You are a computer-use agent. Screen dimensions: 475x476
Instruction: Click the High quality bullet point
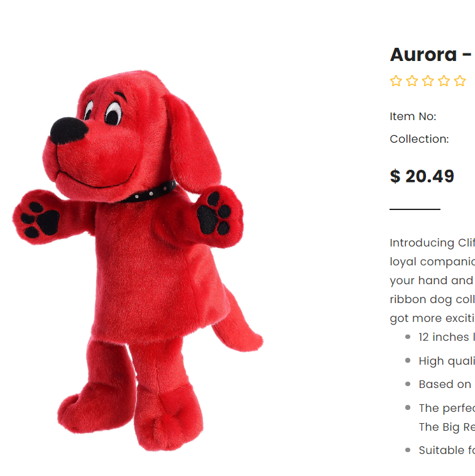(447, 361)
